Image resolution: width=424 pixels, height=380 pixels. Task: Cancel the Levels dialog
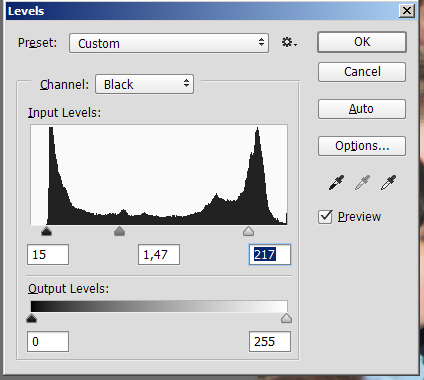(x=362, y=72)
